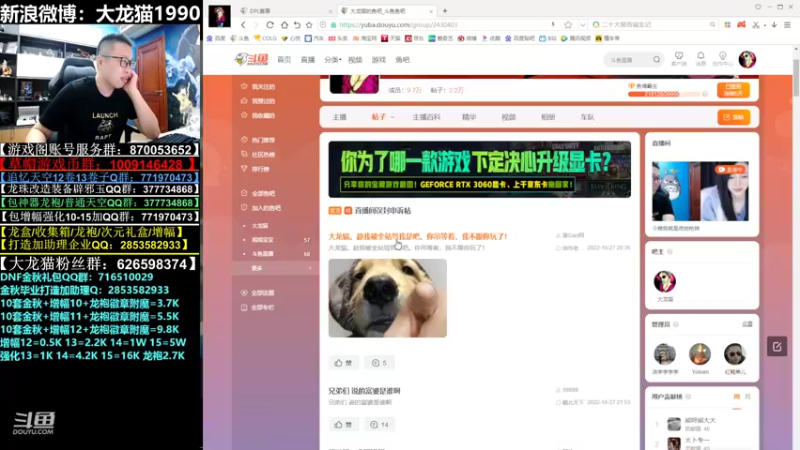Bookmark the page with the address bar star

pyautogui.click(x=568, y=24)
